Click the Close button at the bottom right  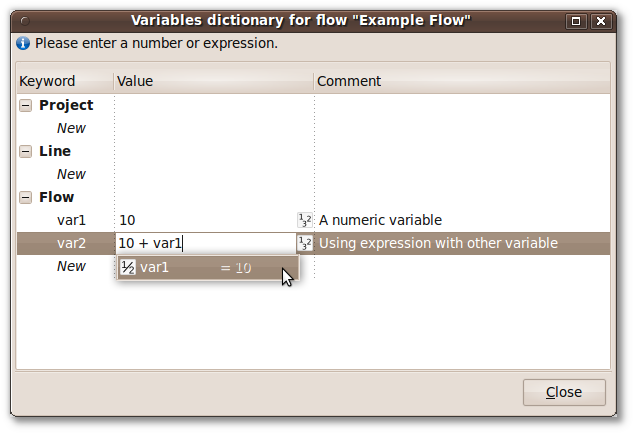click(564, 392)
